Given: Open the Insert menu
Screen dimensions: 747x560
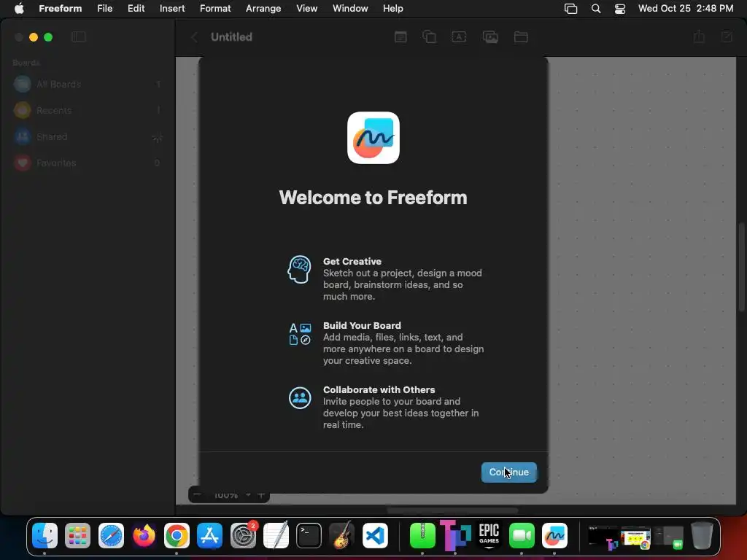Looking at the screenshot, I should (172, 9).
